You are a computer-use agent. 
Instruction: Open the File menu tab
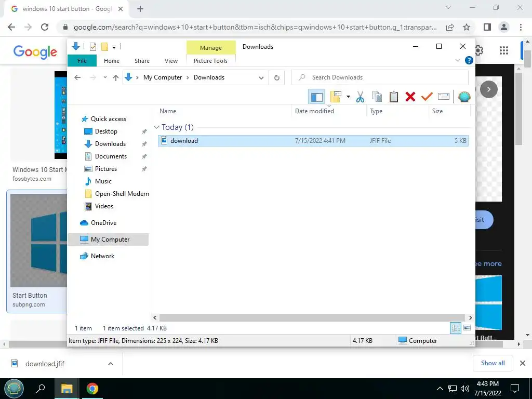[82, 61]
